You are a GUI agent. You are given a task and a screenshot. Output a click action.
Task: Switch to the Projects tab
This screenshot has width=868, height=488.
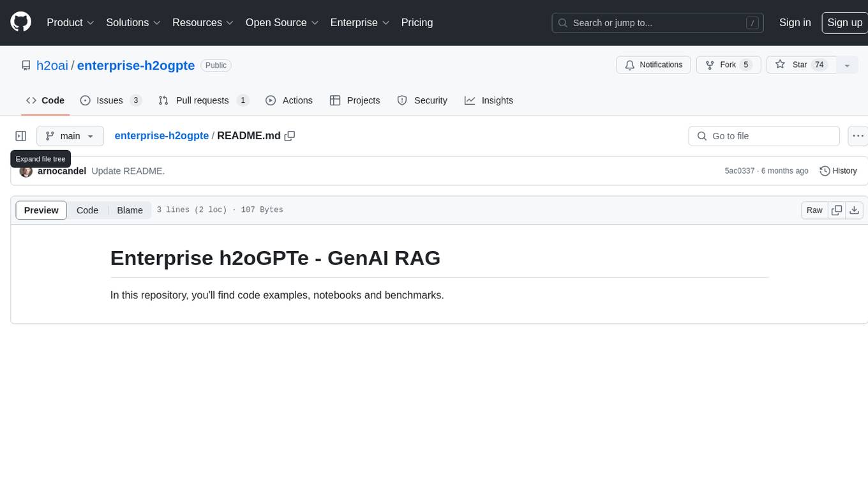pos(355,100)
